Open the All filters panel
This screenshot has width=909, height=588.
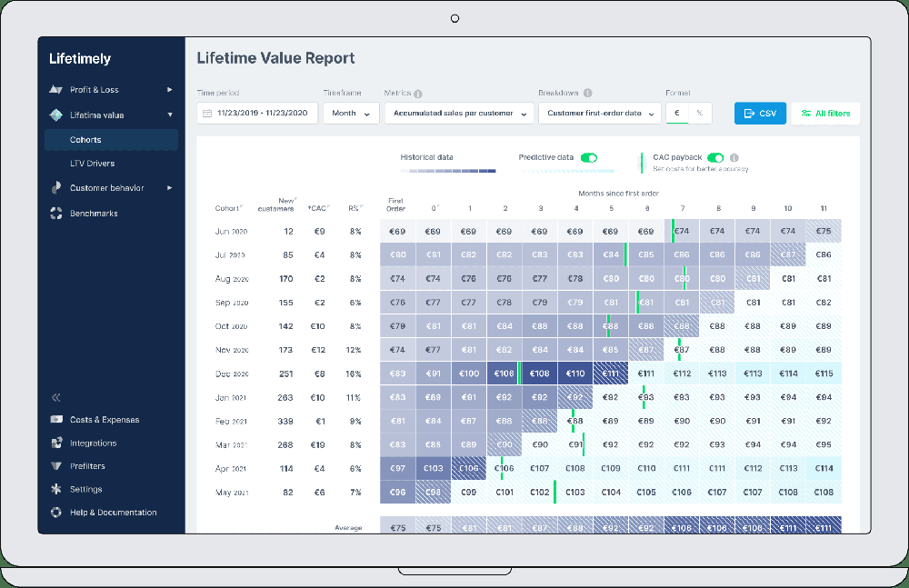[825, 114]
